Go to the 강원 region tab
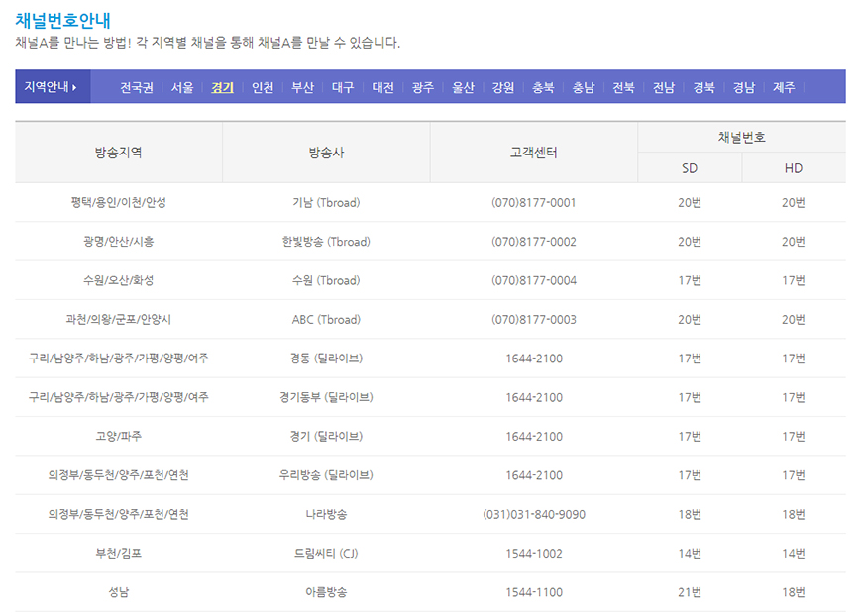The image size is (862, 616). pos(503,87)
